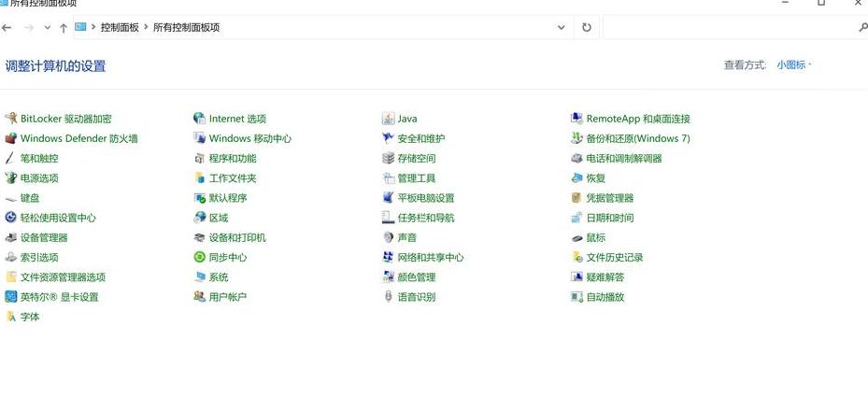Open RemoteApp 和桌面连接 link
Image resolution: width=868 pixels, height=411 pixels.
point(638,119)
